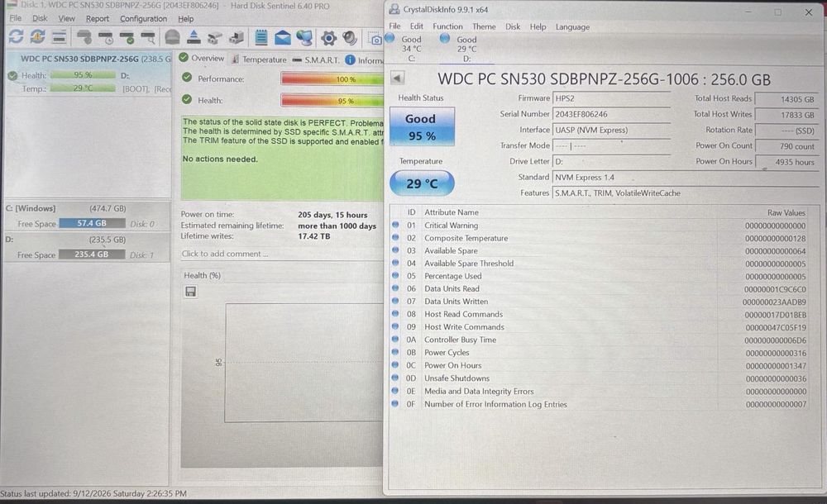Open the gear configuration icon in Hard Disk Sentinel
The image size is (827, 504).
(328, 37)
